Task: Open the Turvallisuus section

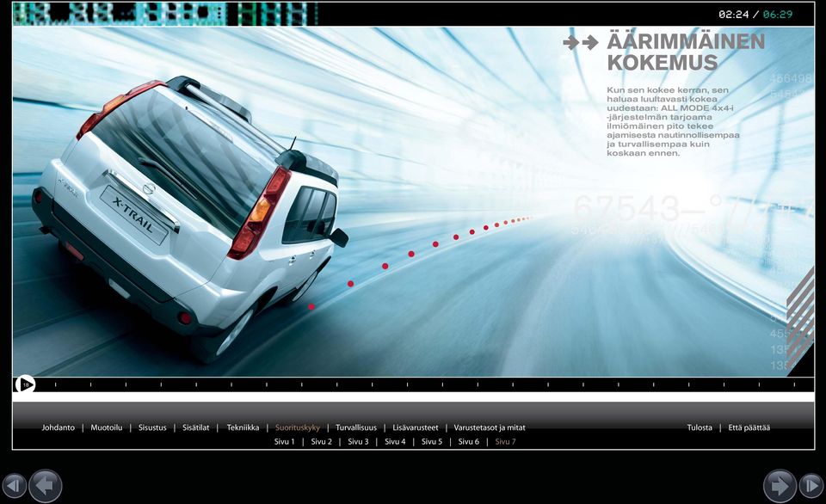Action: click(x=356, y=427)
